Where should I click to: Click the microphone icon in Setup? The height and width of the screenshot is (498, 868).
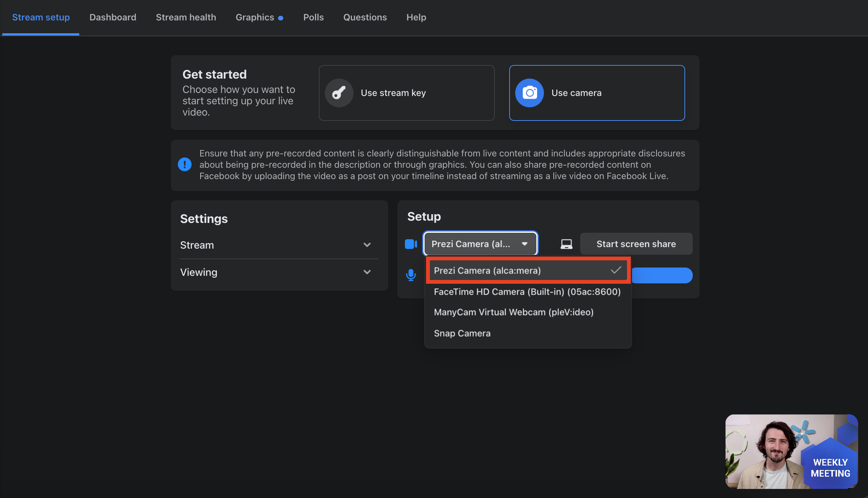[x=411, y=275]
